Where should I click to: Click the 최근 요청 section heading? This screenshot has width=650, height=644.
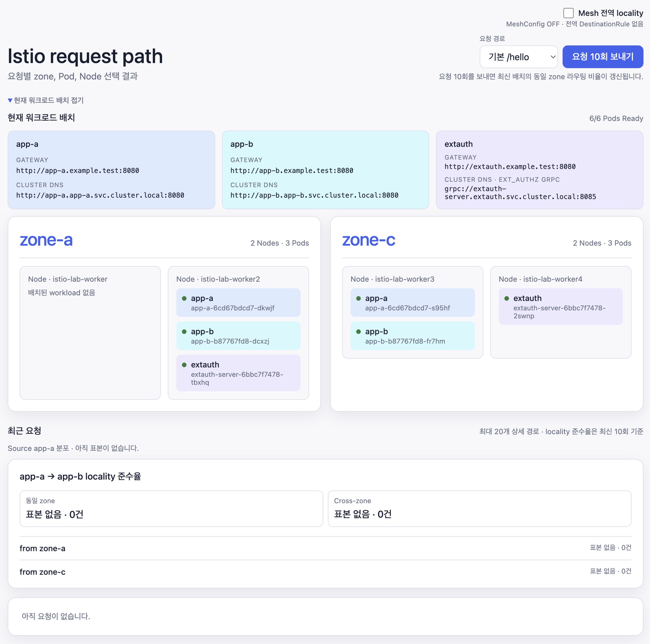coord(24,431)
